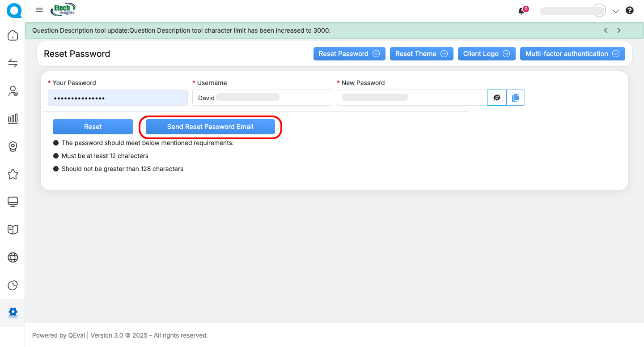
Task: Open the Client Logo dropdown
Action: point(486,54)
